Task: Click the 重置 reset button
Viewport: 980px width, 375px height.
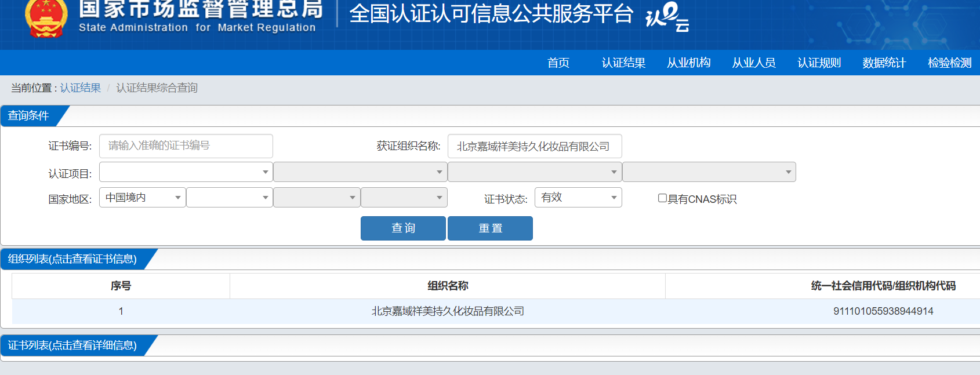Action: point(490,228)
